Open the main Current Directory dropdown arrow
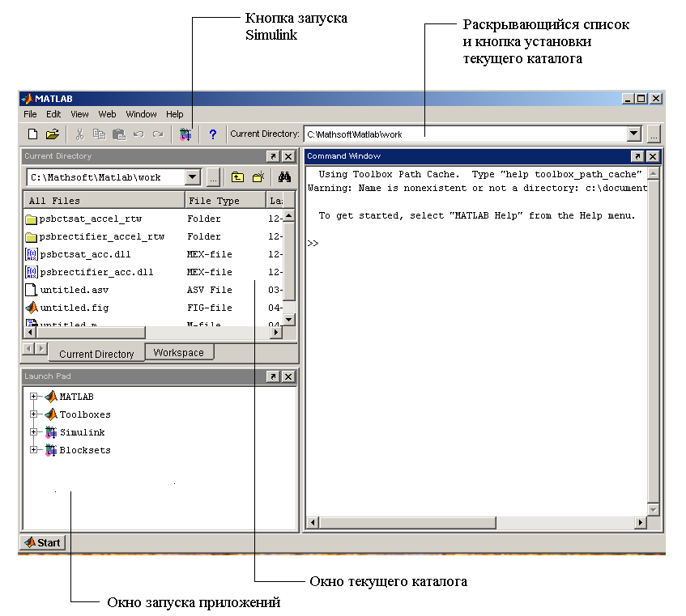 click(x=634, y=134)
